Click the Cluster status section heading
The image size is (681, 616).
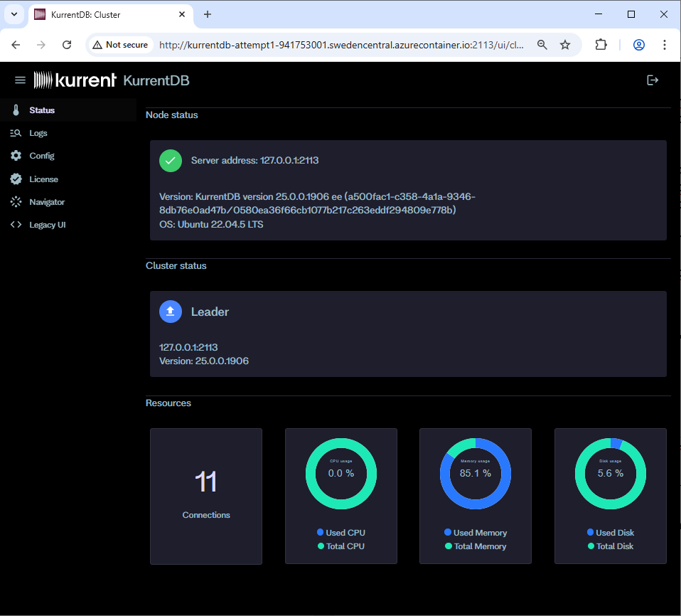pyautogui.click(x=176, y=265)
